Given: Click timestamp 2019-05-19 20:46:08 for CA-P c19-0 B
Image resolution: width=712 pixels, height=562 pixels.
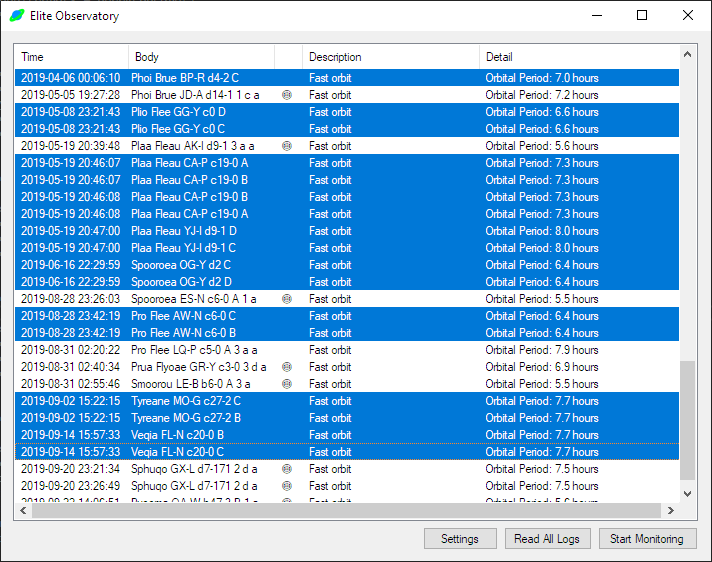Looking at the screenshot, I should pos(70,197).
